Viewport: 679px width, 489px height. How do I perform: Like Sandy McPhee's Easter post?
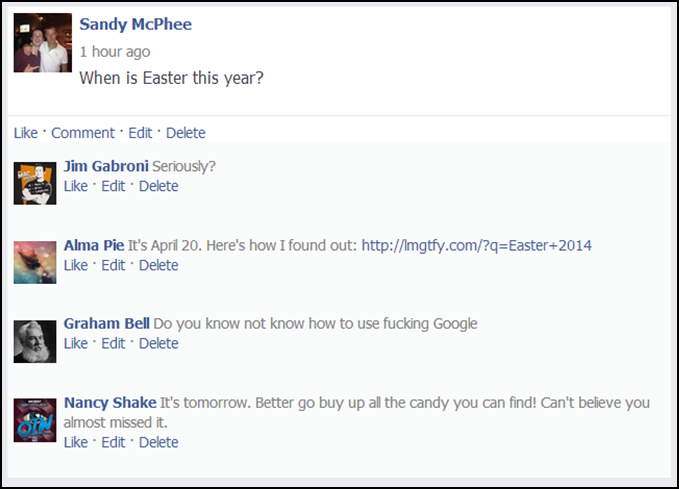click(x=26, y=133)
